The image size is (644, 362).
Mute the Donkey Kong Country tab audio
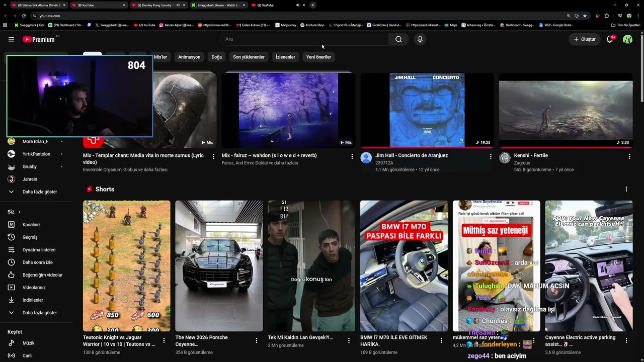click(178, 5)
